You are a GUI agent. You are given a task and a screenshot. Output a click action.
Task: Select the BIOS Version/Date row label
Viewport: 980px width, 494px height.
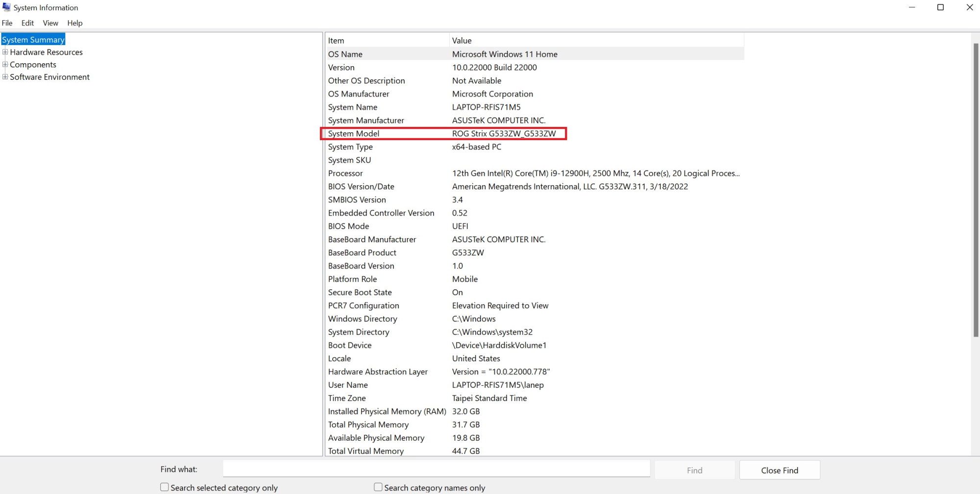pos(361,187)
